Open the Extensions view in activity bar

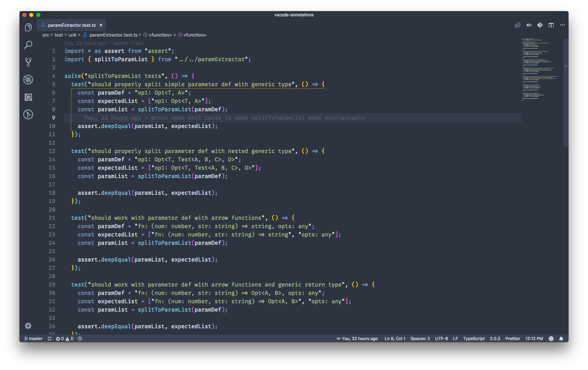coord(28,97)
